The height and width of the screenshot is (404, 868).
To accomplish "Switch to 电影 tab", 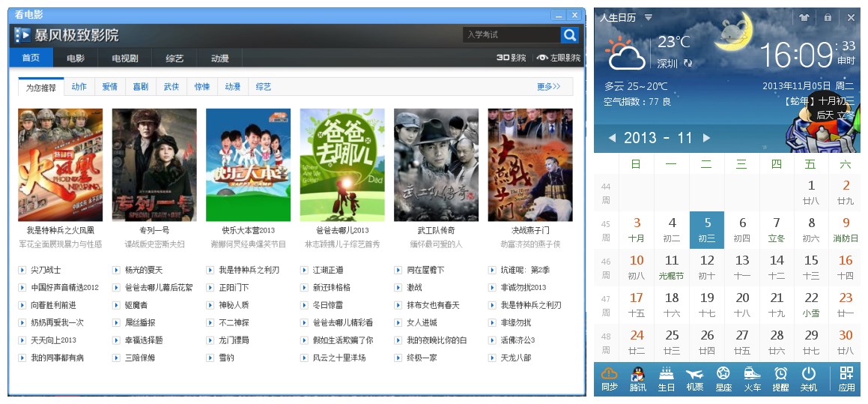I will 76,58.
